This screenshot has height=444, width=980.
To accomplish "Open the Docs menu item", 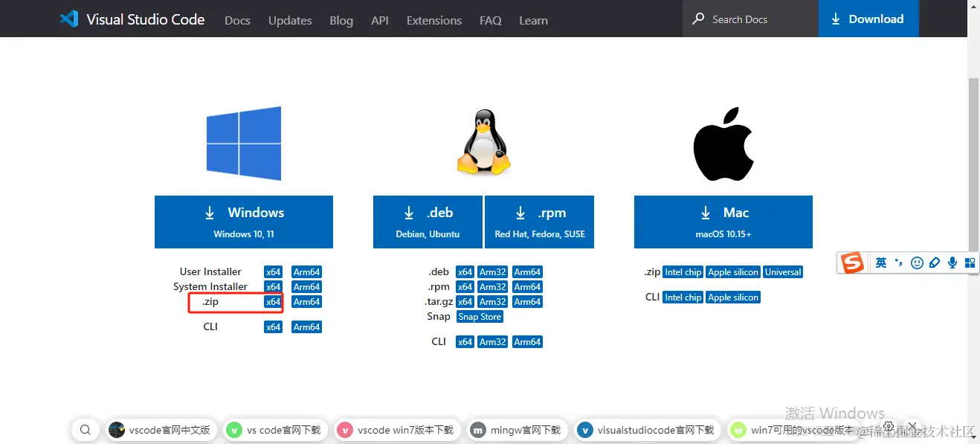I will tap(237, 20).
